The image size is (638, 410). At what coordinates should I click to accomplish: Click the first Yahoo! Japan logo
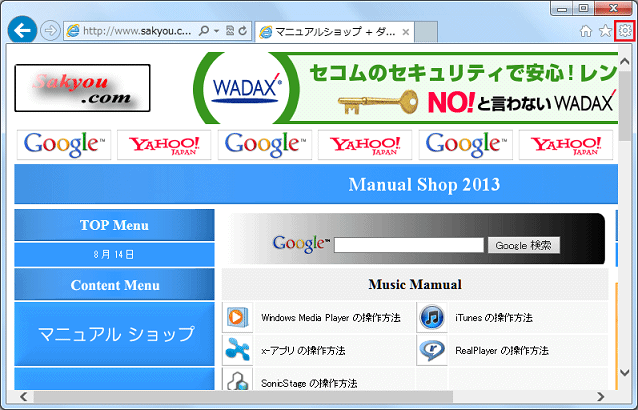164,145
